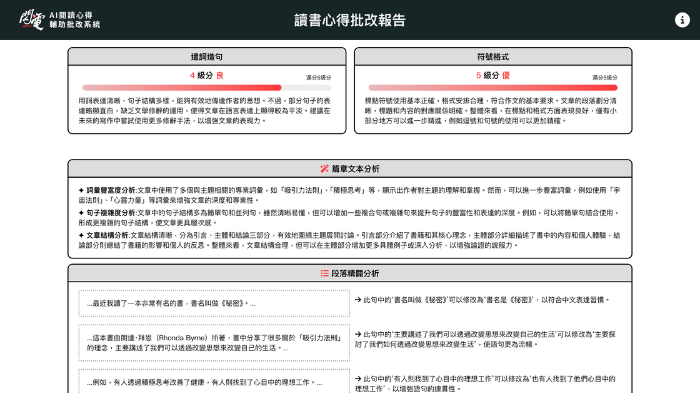Click the 遣詞造句 score progress bar

click(x=207, y=88)
